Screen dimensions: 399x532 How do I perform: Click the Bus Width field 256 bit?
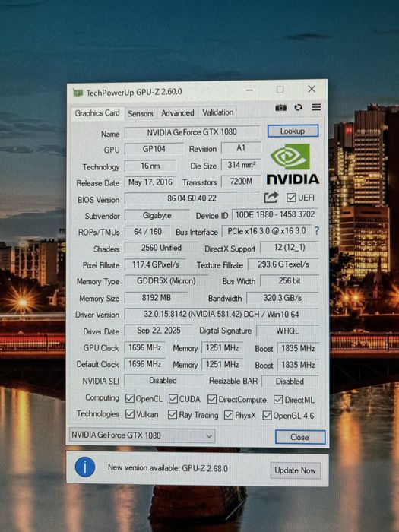[x=290, y=281]
